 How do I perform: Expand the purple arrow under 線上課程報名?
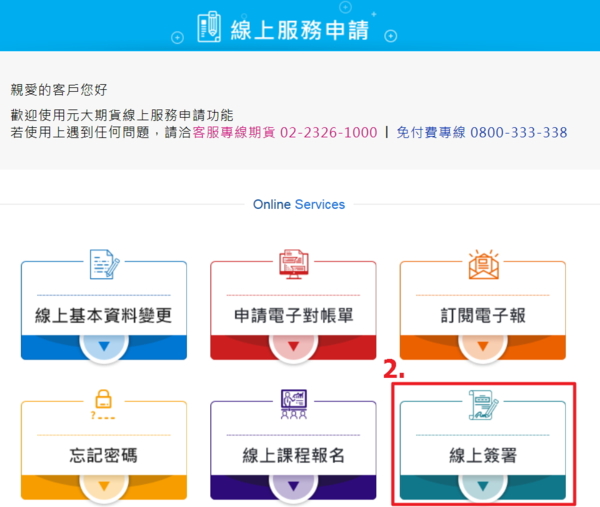coord(293,486)
